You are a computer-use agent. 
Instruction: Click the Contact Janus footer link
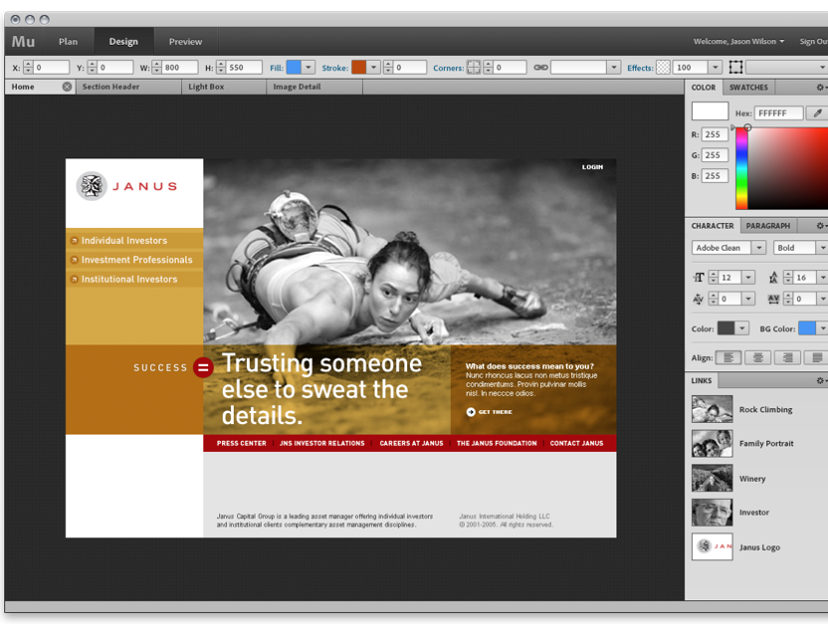(576, 443)
